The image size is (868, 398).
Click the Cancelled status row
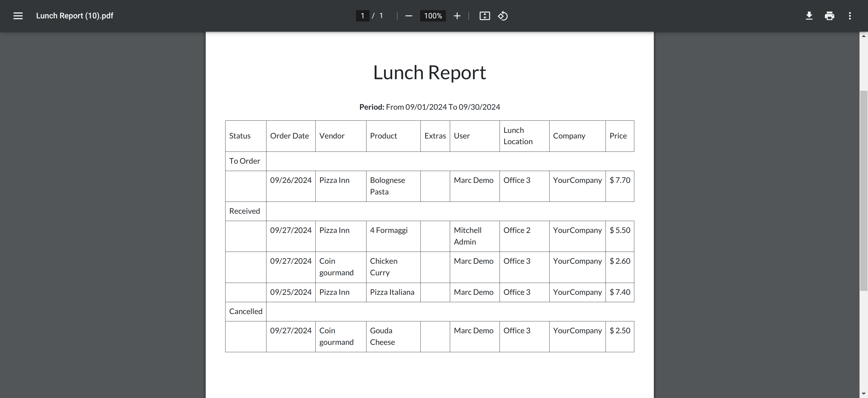[246, 312]
